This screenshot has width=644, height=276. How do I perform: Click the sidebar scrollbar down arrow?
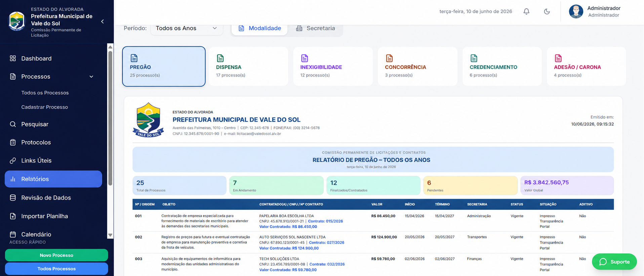(x=110, y=235)
